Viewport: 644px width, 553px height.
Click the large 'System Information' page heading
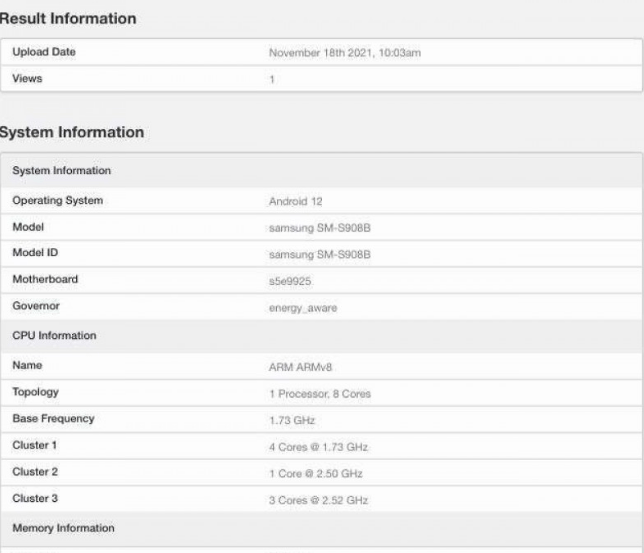click(72, 132)
